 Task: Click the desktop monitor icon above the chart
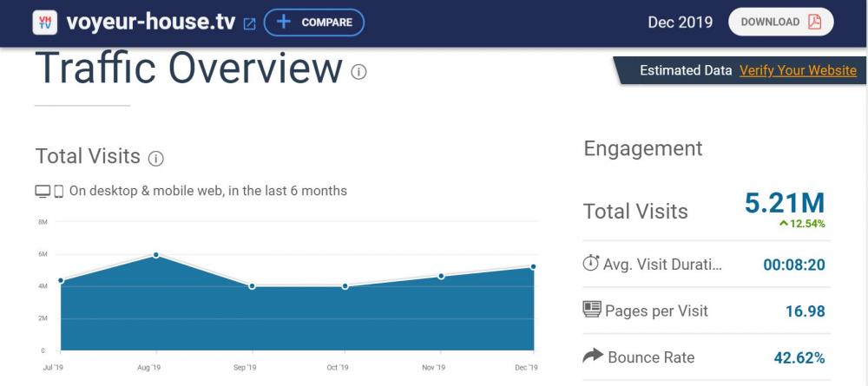[x=43, y=191]
